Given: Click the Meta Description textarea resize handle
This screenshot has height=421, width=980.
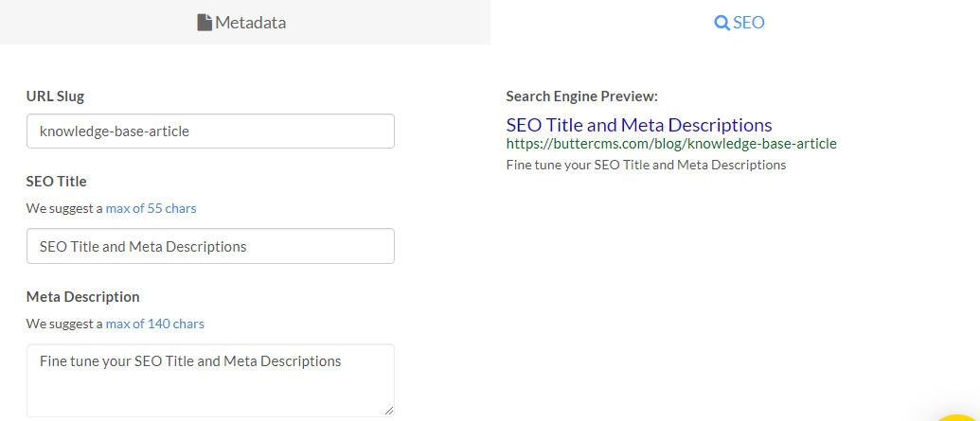Looking at the screenshot, I should pos(387,410).
